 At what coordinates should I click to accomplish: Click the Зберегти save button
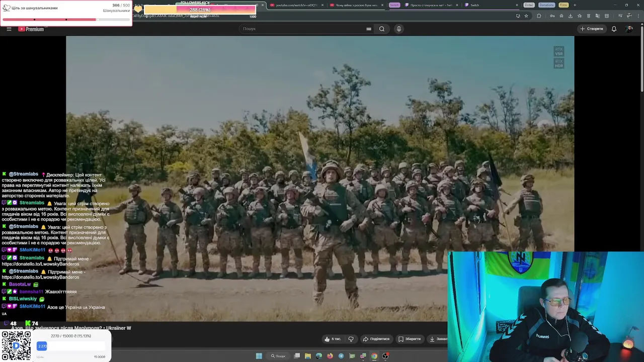(x=410, y=339)
